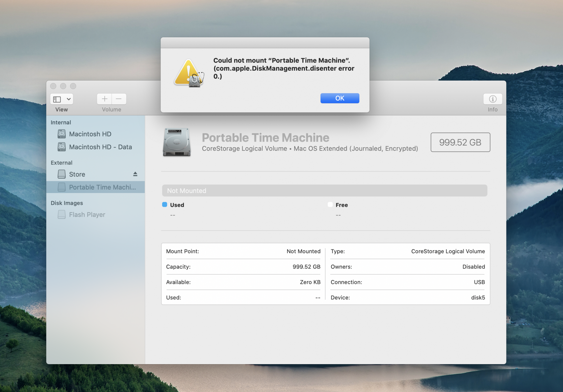Click the remove Volume minus button
The image size is (563, 392).
tap(119, 99)
